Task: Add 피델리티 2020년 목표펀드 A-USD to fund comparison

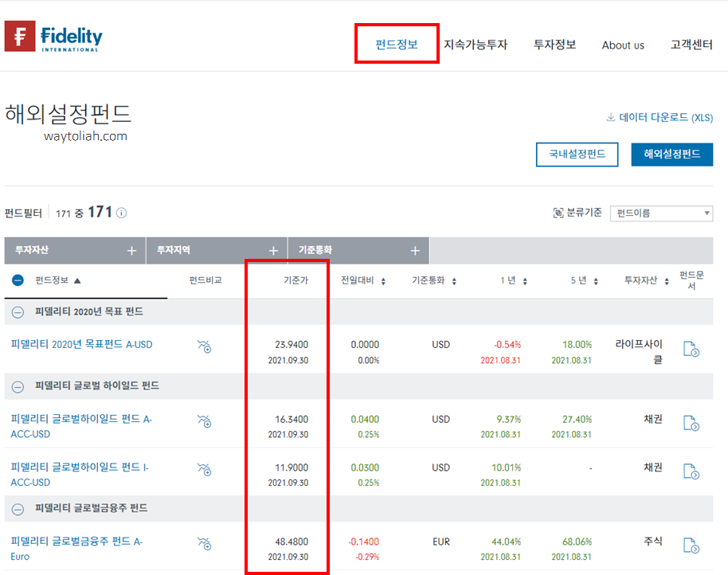Action: pos(204,346)
